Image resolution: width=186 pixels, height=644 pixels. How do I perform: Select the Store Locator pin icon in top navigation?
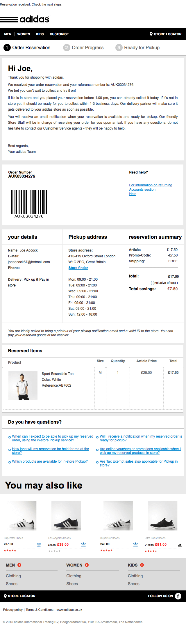(151, 34)
